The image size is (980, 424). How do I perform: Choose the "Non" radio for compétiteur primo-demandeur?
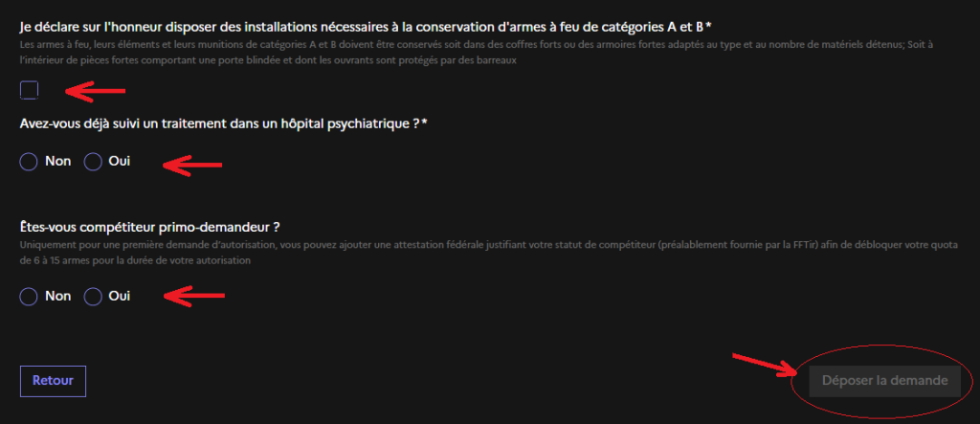[29, 297]
